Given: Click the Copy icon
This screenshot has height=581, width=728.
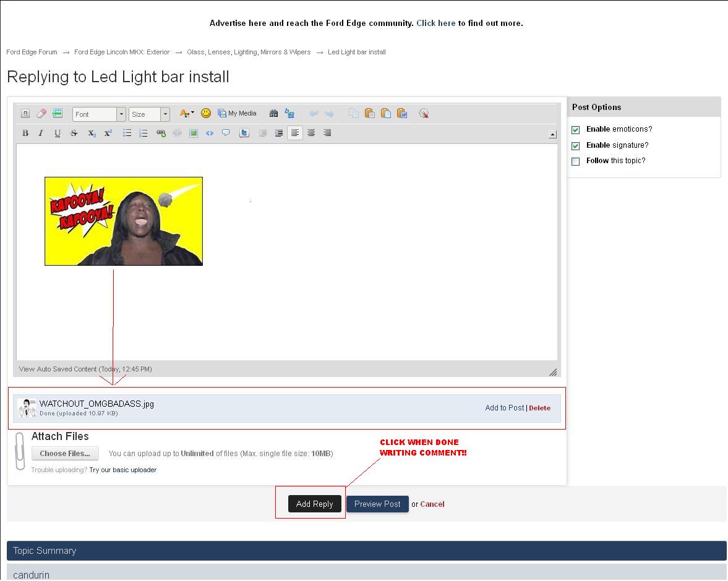Looking at the screenshot, I should 354,113.
